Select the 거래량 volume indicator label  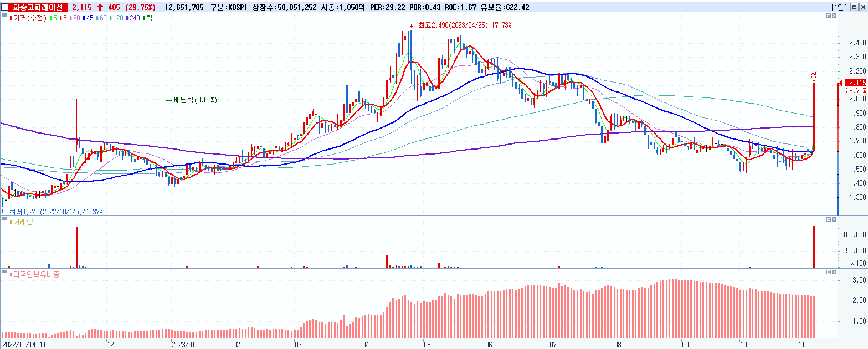pos(21,221)
